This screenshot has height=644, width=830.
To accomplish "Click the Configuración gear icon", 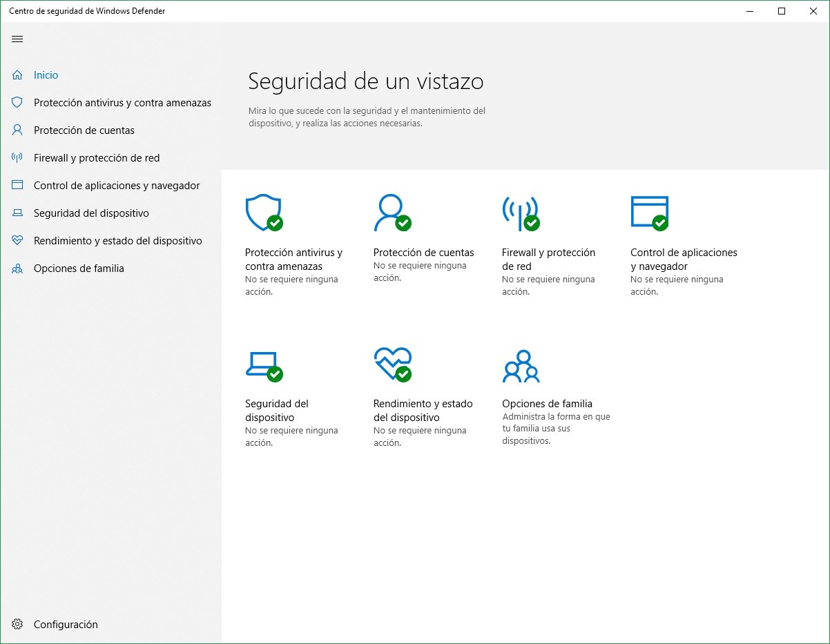I will coord(17,624).
